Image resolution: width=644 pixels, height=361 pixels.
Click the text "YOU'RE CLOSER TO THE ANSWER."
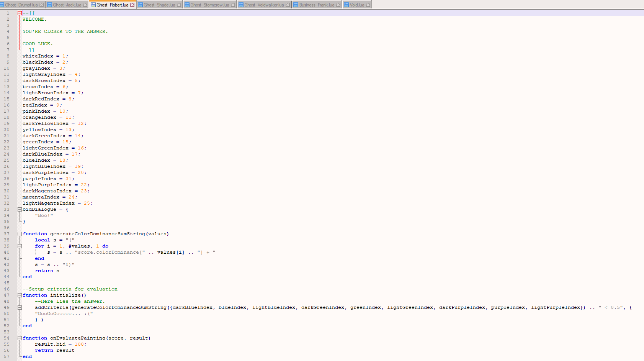tap(65, 31)
